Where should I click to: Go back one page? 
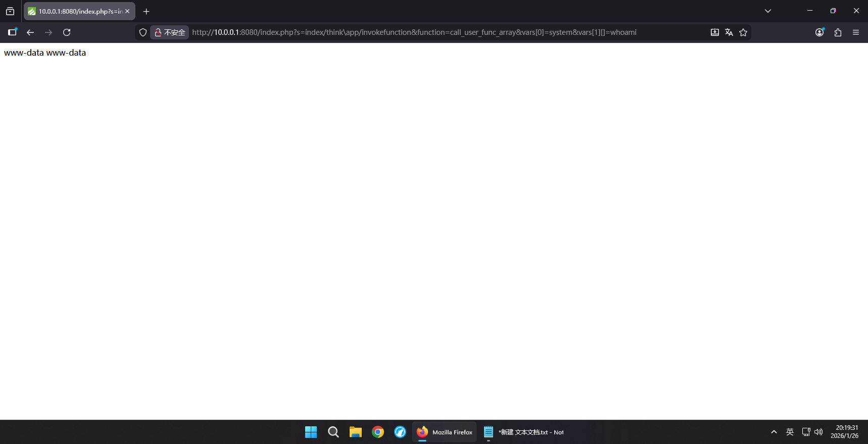click(30, 32)
